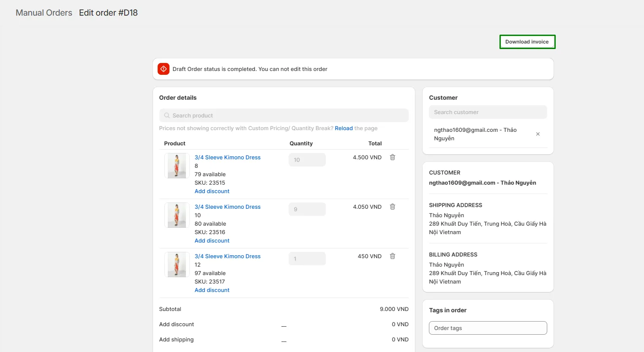The image size is (644, 352).
Task: Open 3/4 Sleeve Kimono Dress, SKU 23516
Action: 227,207
